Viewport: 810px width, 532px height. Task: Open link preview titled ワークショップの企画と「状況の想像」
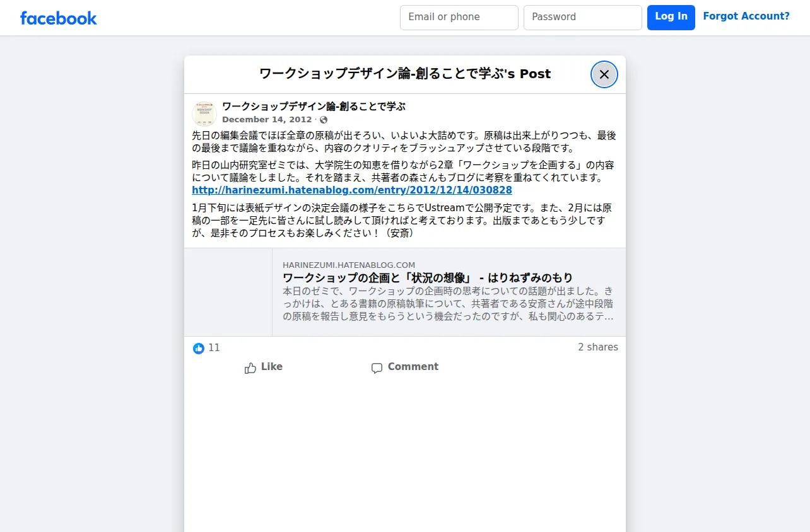point(428,278)
